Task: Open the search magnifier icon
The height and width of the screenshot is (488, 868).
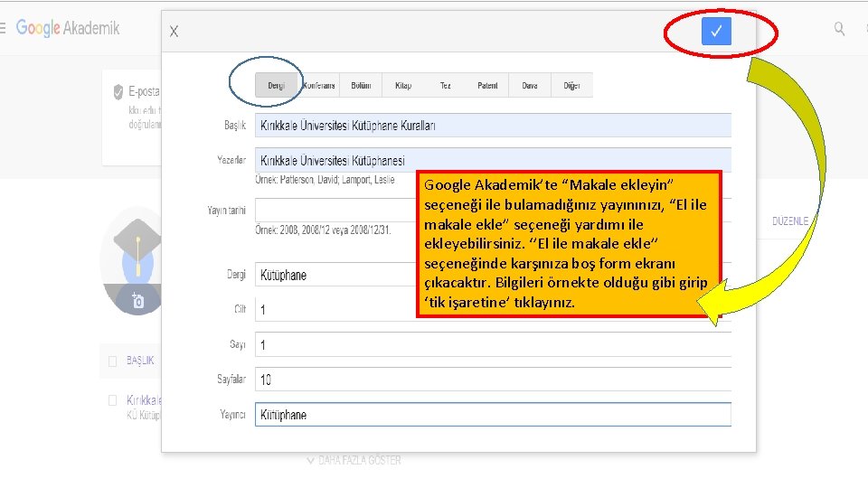Action: [839, 28]
